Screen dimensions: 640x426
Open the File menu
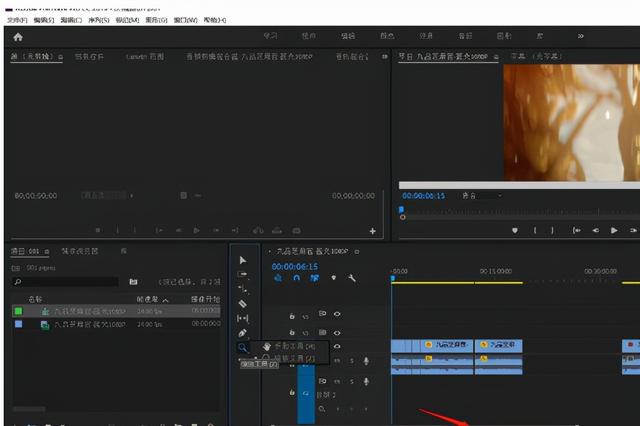[15, 19]
